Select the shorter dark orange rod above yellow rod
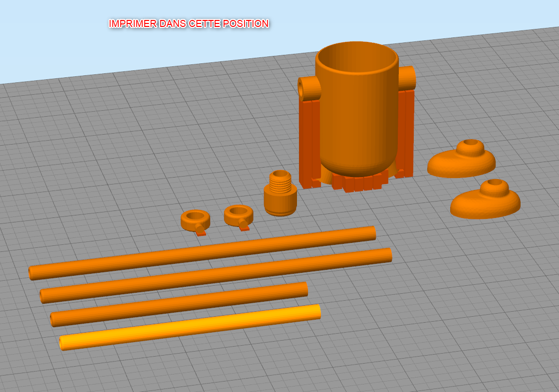The width and height of the screenshot is (559, 392). pos(179,304)
